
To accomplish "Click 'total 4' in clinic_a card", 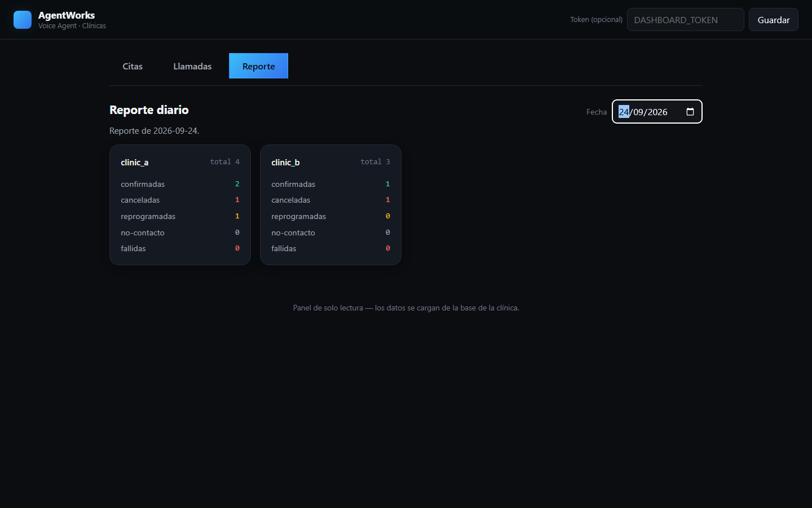I will pos(225,162).
